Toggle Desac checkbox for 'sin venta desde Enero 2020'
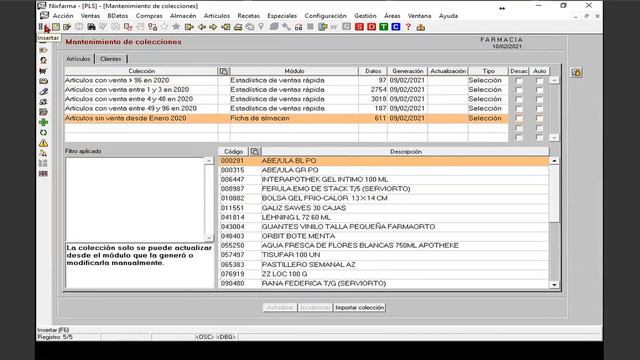Viewport: 640px width, 360px height. pos(519,118)
